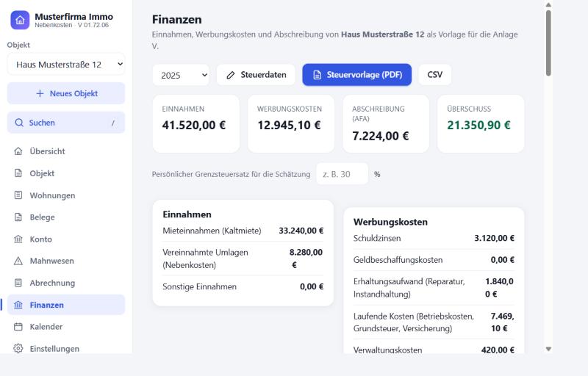Click the Wohnungen list icon

coord(18,195)
